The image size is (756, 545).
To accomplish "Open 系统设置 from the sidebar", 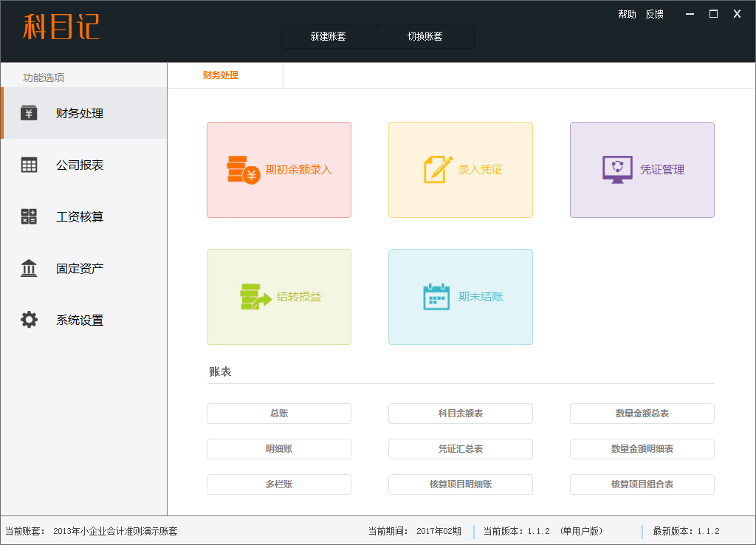I will click(x=83, y=320).
